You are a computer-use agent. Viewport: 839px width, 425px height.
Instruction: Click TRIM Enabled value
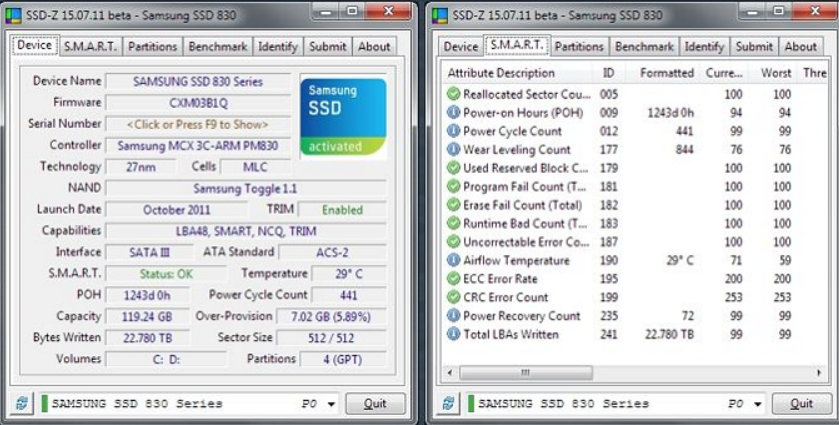point(342,210)
